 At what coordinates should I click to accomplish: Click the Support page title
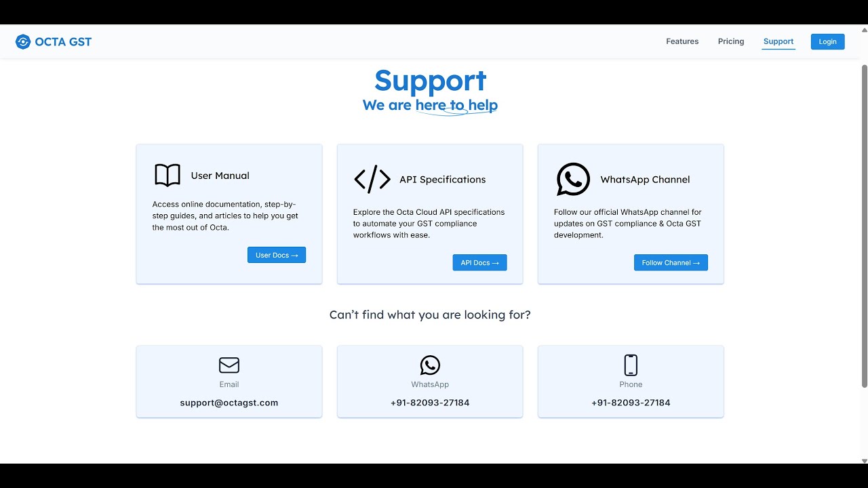pyautogui.click(x=431, y=81)
